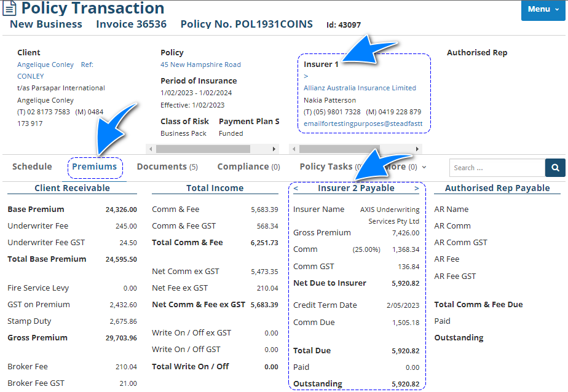Focus the Search input field
The height and width of the screenshot is (392, 568).
(497, 168)
